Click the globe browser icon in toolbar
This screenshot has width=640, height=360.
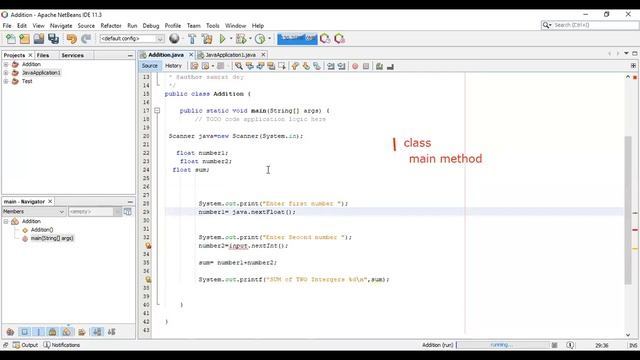coord(174,38)
